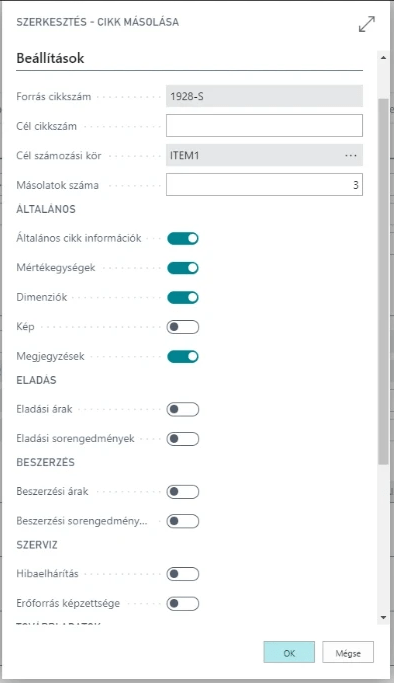Turn off the Dimenziók switch
Image resolution: width=394 pixels, height=683 pixels.
click(x=183, y=298)
